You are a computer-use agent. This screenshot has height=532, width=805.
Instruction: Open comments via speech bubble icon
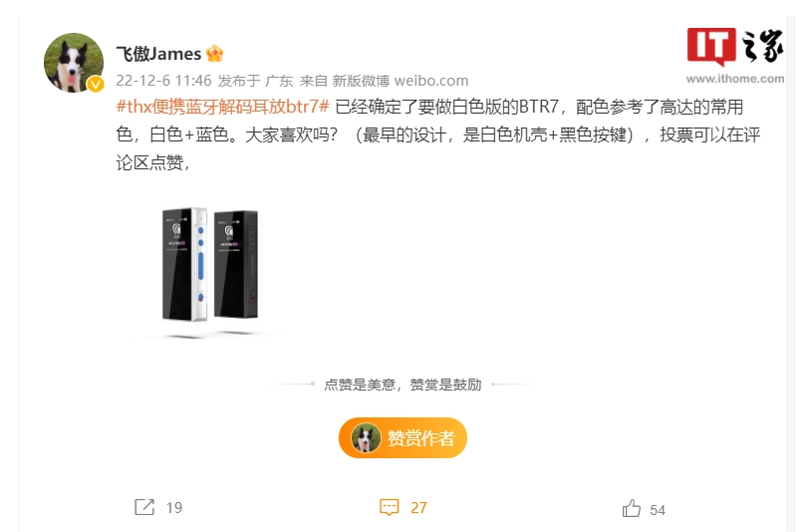pos(390,507)
